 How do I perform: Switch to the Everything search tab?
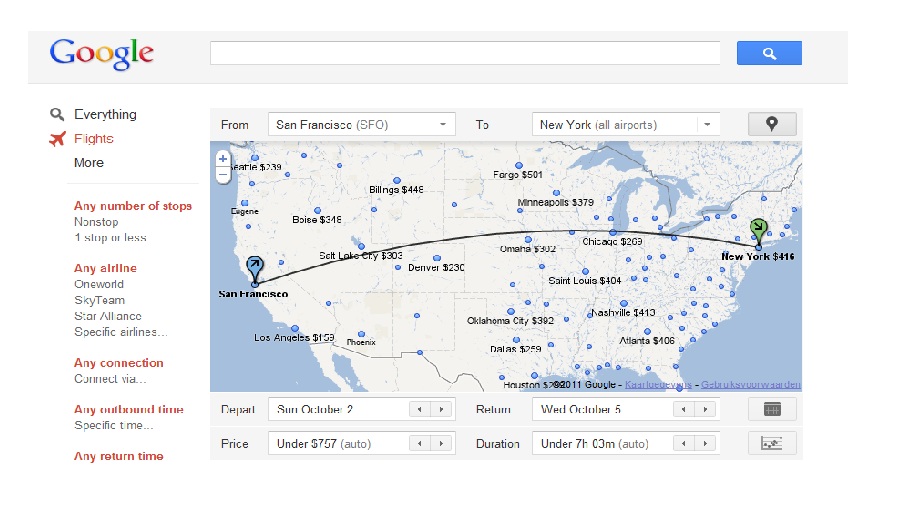[x=105, y=114]
